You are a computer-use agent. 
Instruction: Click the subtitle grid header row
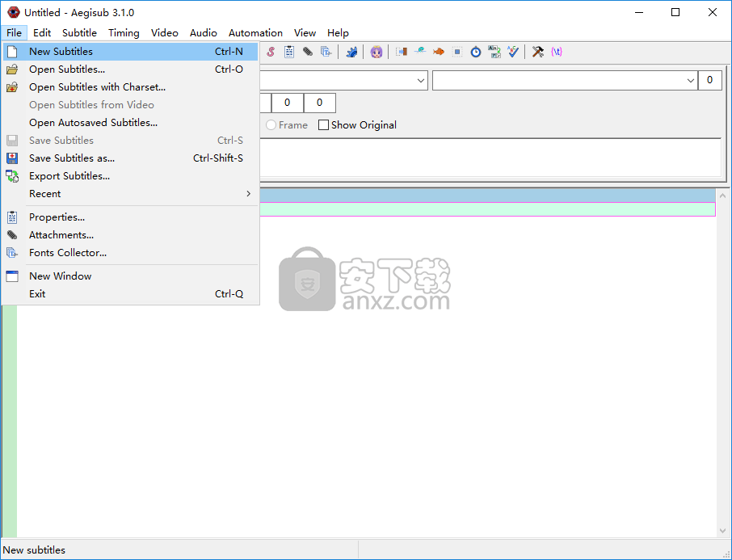pyautogui.click(x=487, y=196)
